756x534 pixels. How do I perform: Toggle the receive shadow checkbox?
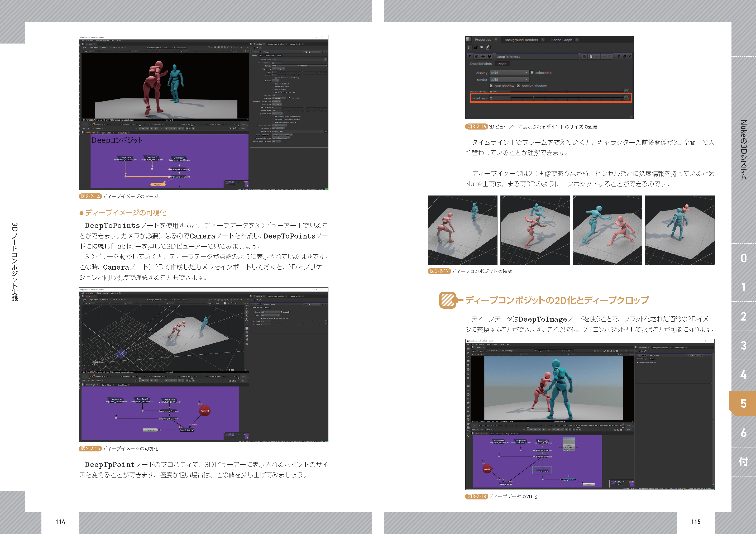click(x=519, y=86)
